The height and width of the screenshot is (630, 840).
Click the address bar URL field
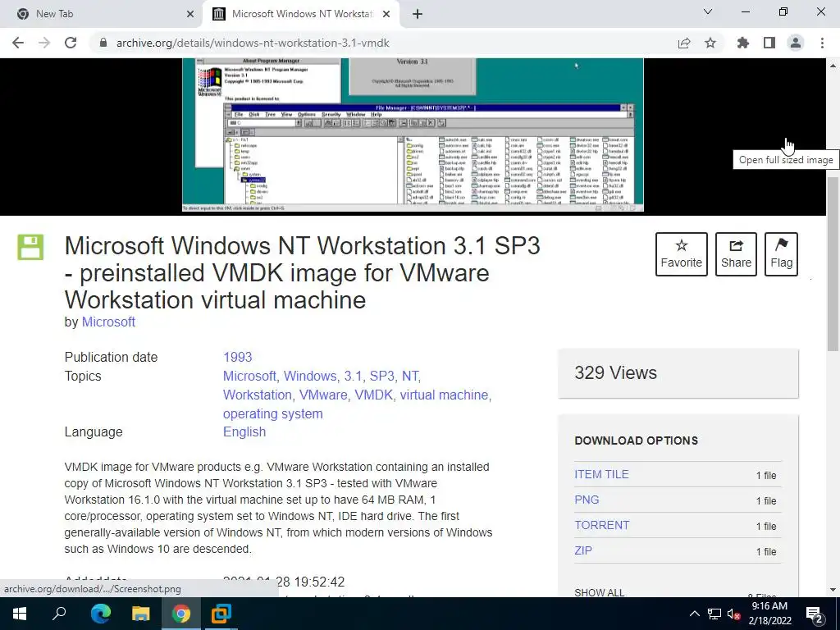pyautogui.click(x=386, y=43)
